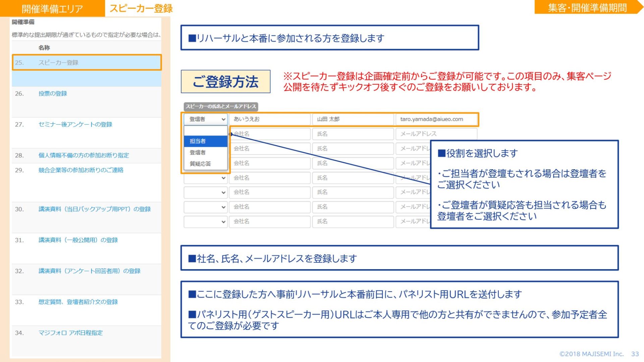
Task: Open 講演資料（当日バックアップ用PPT）の登録 link
Action: click(x=95, y=209)
